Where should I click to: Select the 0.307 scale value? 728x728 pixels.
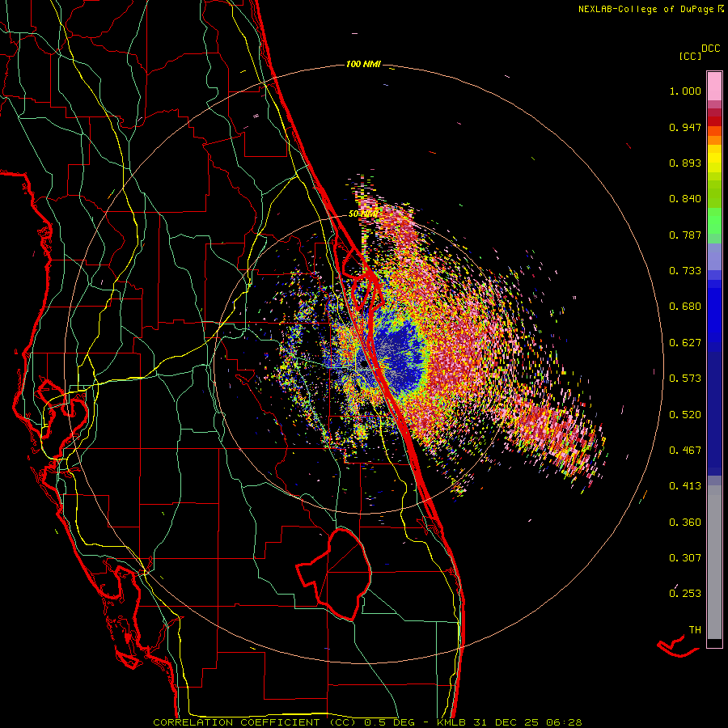coord(685,558)
